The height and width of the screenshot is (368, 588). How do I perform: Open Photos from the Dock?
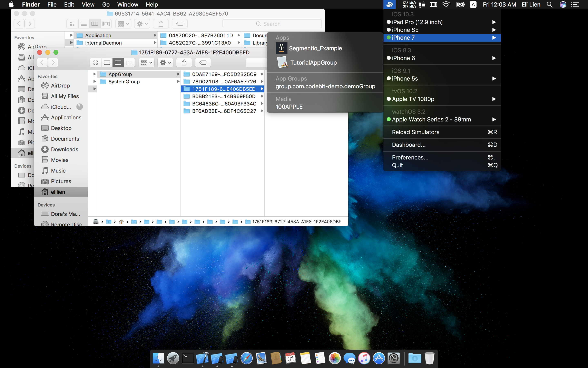coord(335,358)
